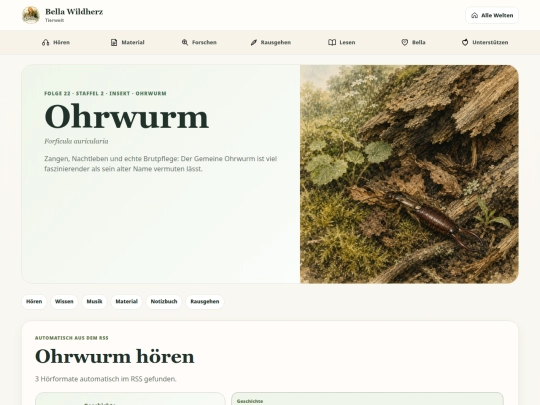Viewport: 540px width, 405px height.
Task: Click the Tierwelt subtitle under site name
Action: pyautogui.click(x=54, y=20)
